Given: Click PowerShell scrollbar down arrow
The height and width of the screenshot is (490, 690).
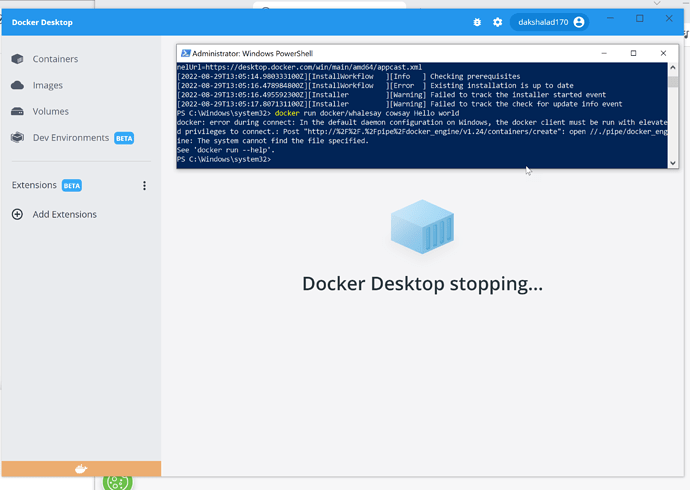Looking at the screenshot, I should [673, 162].
